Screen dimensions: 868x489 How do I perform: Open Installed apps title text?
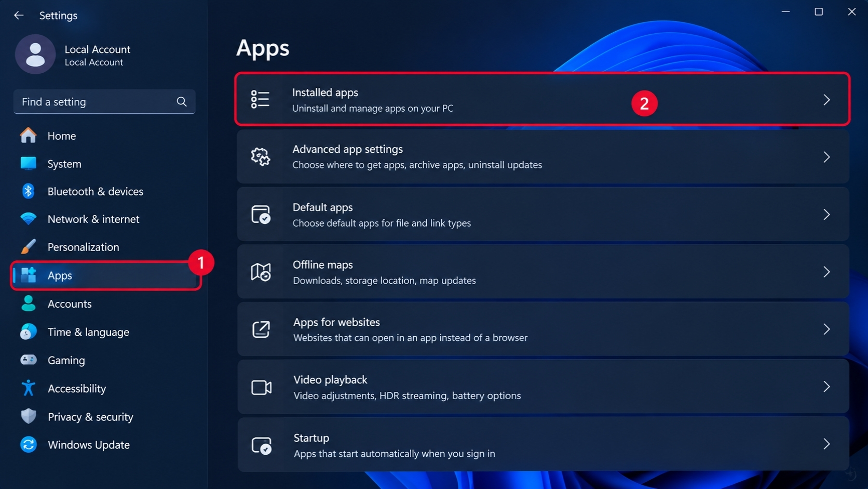coord(325,92)
